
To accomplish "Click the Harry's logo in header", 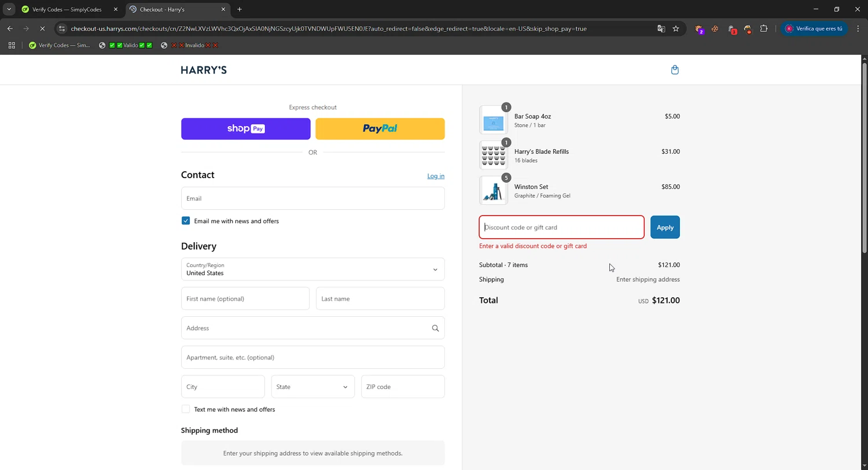I will pyautogui.click(x=204, y=70).
